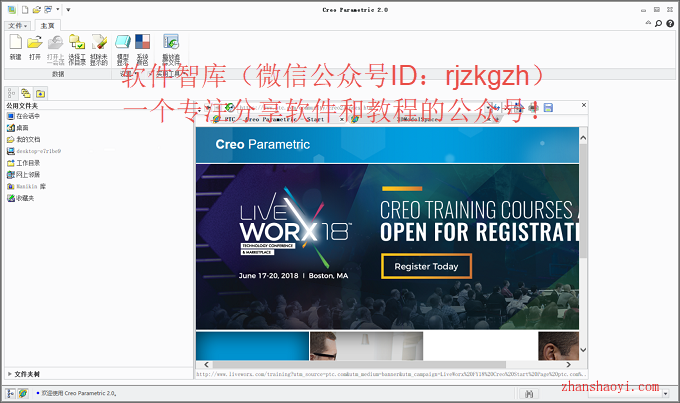Click the print icon in browser toolbar
This screenshot has height=403, width=680.
click(x=534, y=108)
